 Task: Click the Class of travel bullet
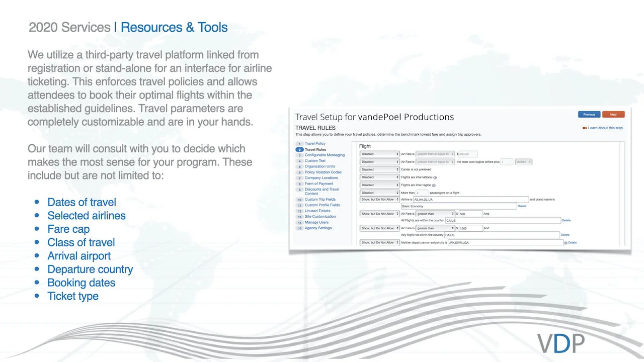(81, 242)
